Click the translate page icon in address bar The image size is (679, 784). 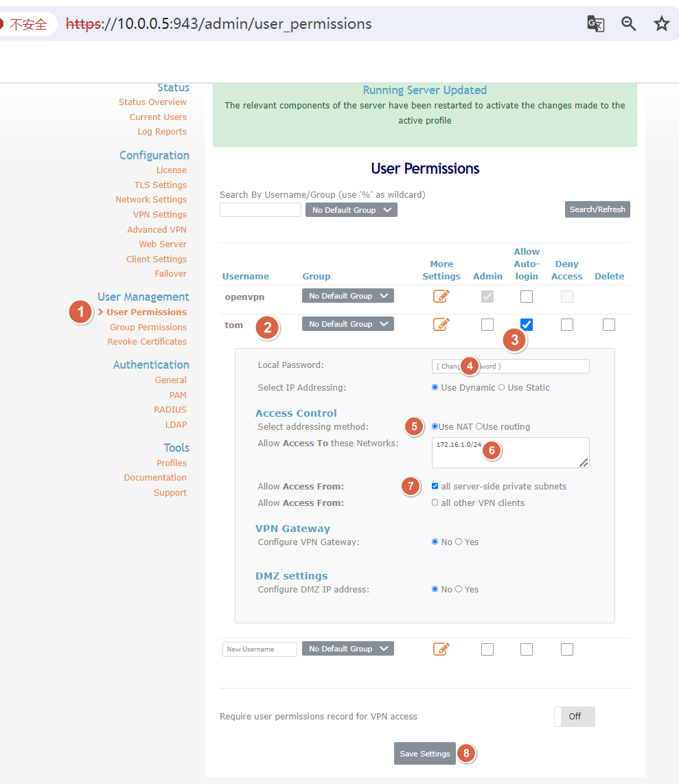[595, 23]
